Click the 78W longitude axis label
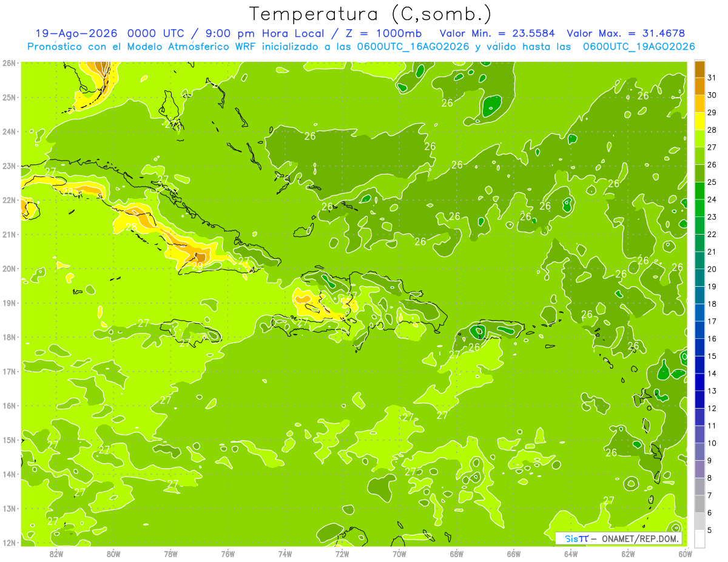The width and height of the screenshot is (728, 562). pos(171,554)
